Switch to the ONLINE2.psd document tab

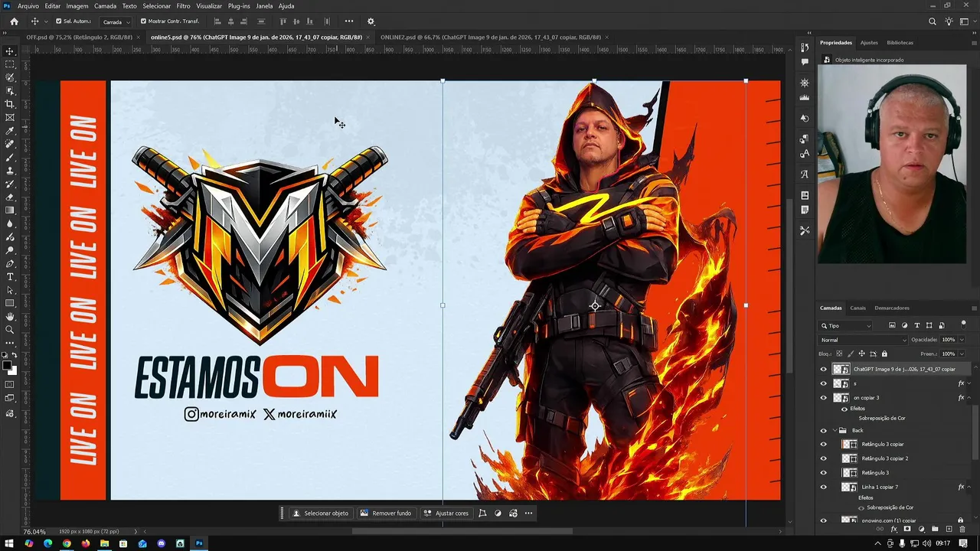[x=490, y=37]
